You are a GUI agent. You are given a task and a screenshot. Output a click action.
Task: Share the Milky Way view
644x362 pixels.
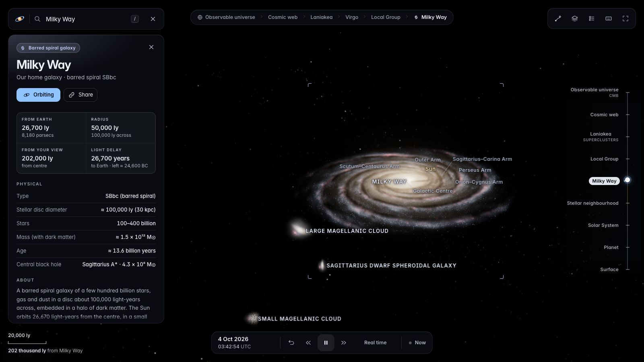click(80, 95)
